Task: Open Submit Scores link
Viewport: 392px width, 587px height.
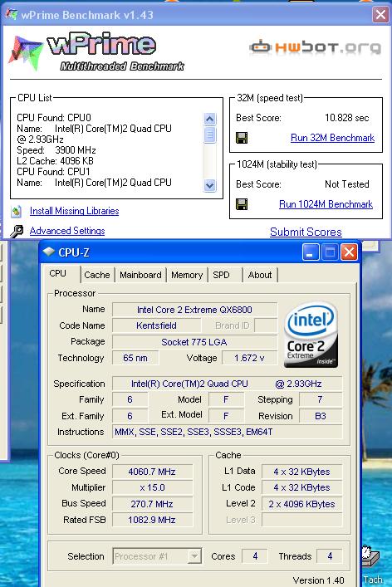Action: [x=306, y=232]
